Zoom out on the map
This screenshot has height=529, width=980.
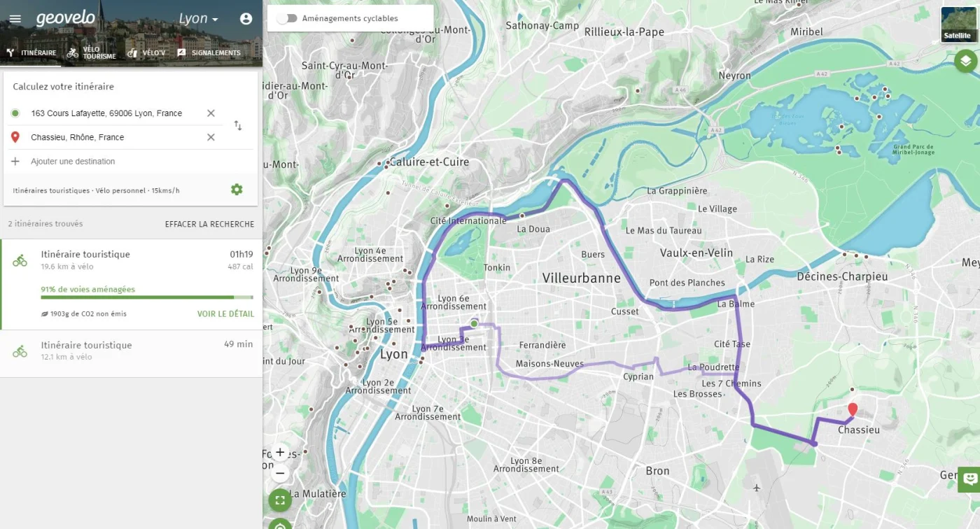pos(280,474)
